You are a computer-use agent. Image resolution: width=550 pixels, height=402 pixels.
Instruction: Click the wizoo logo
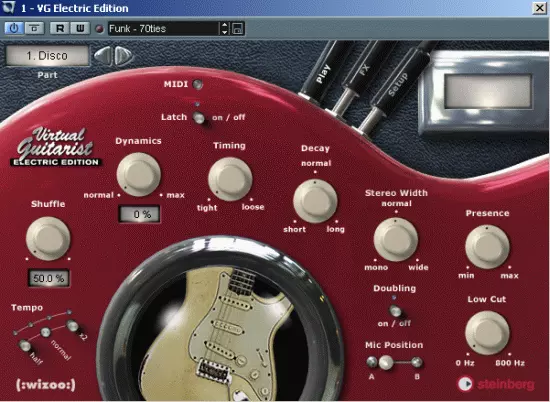[x=46, y=385]
